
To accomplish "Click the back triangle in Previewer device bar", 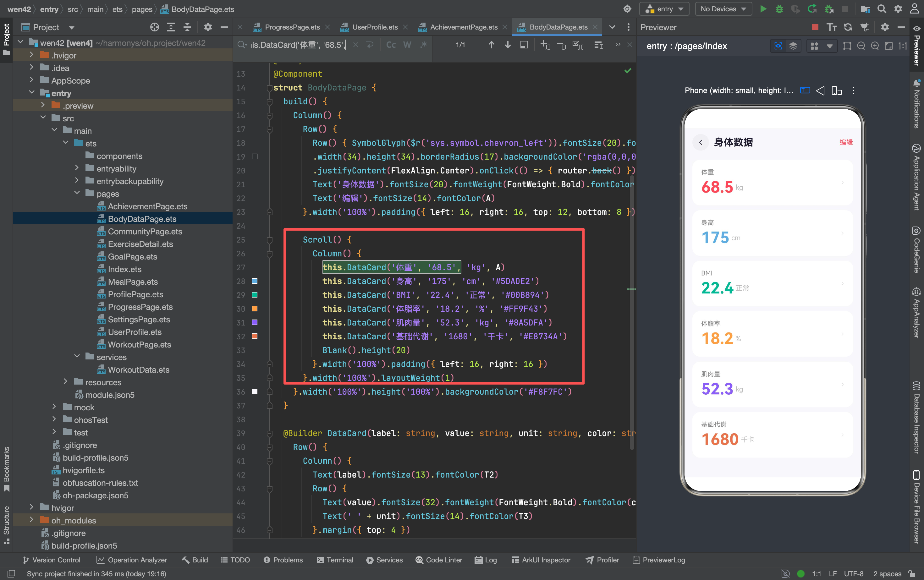I will [820, 90].
